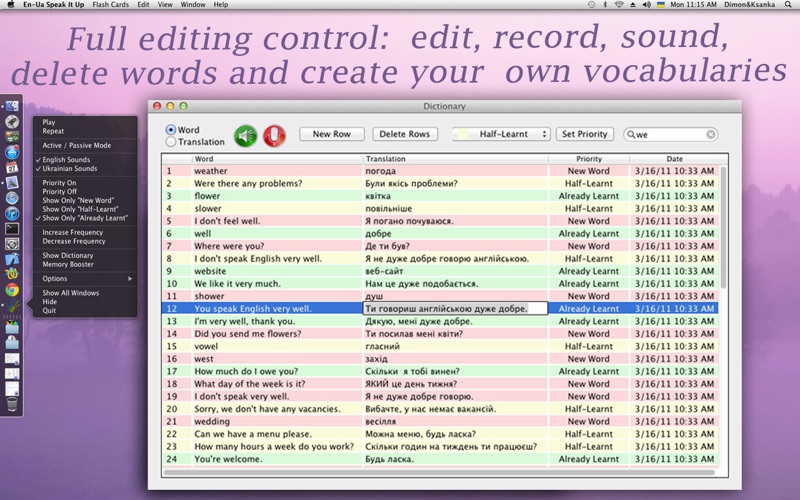The height and width of the screenshot is (500, 800).
Task: Turn Priority On in the dock menu
Action: coord(59,183)
